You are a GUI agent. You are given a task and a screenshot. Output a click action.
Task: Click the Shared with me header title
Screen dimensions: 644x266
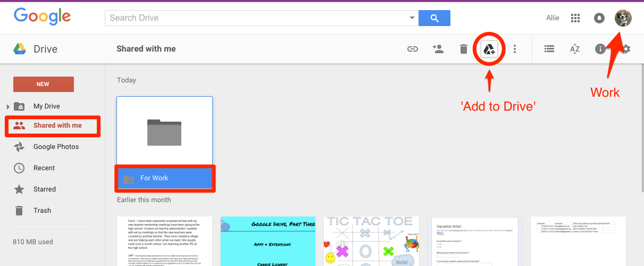tap(146, 49)
